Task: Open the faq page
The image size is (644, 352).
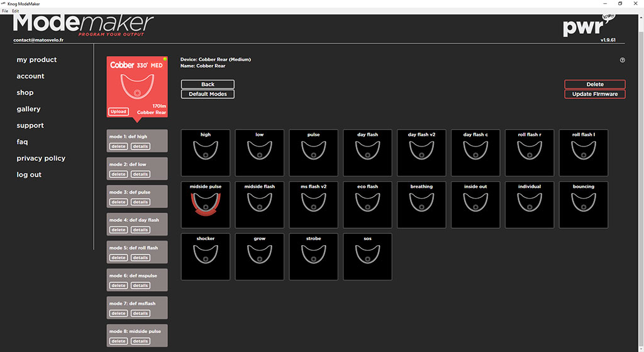Action: 22,142
